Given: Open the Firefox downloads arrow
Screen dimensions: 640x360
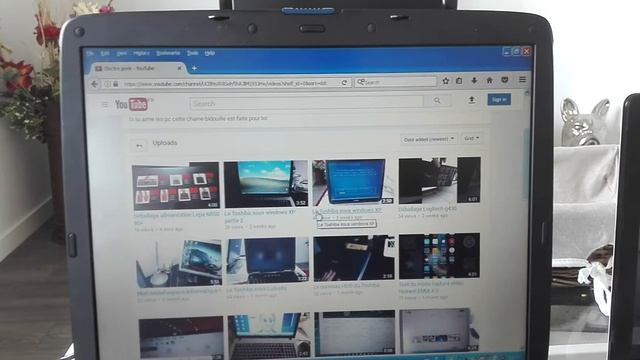Looking at the screenshot, I should pos(474,80).
